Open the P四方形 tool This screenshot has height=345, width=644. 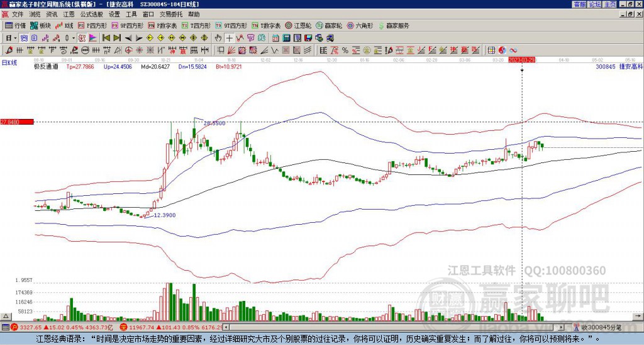click(92, 25)
